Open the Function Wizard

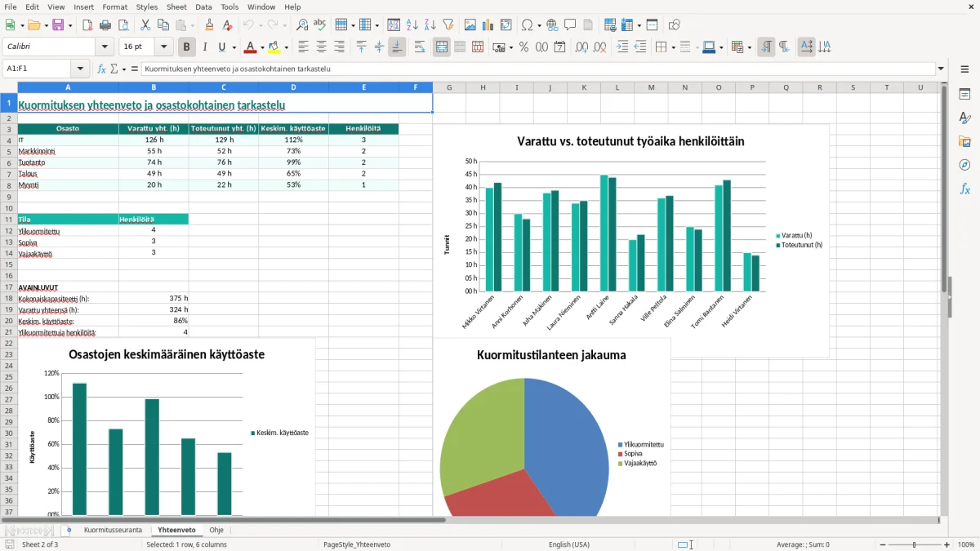(x=101, y=69)
